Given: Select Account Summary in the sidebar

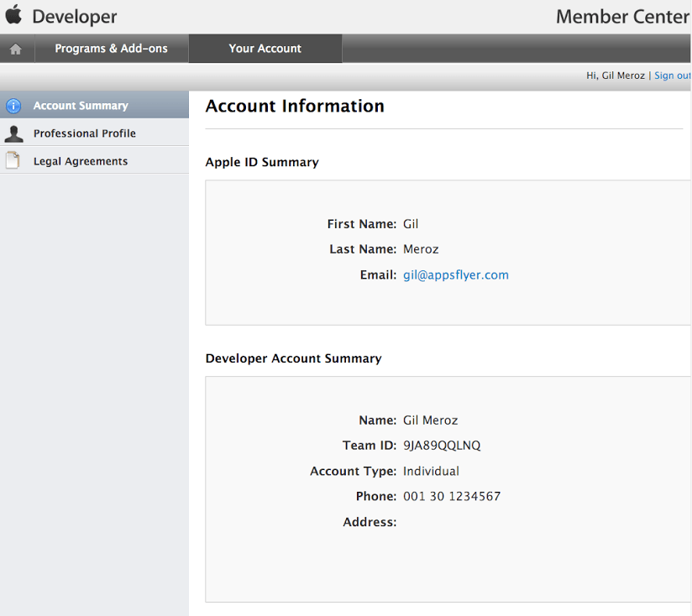Looking at the screenshot, I should [94, 106].
